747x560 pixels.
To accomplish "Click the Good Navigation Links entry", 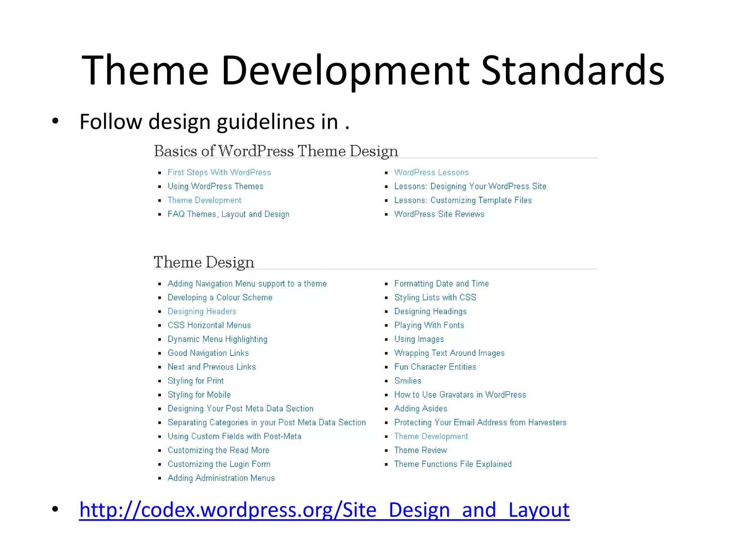I will [208, 353].
